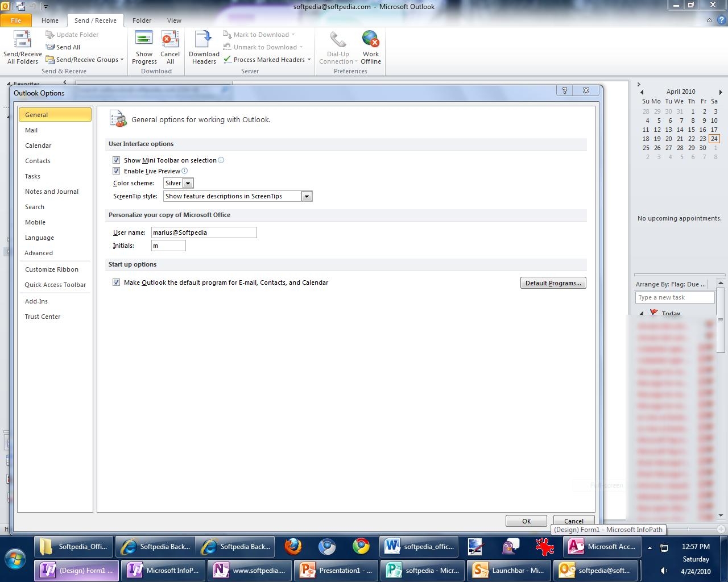Click Send/Receive All Folders icon
Image resolution: width=728 pixels, height=582 pixels.
tap(22, 41)
